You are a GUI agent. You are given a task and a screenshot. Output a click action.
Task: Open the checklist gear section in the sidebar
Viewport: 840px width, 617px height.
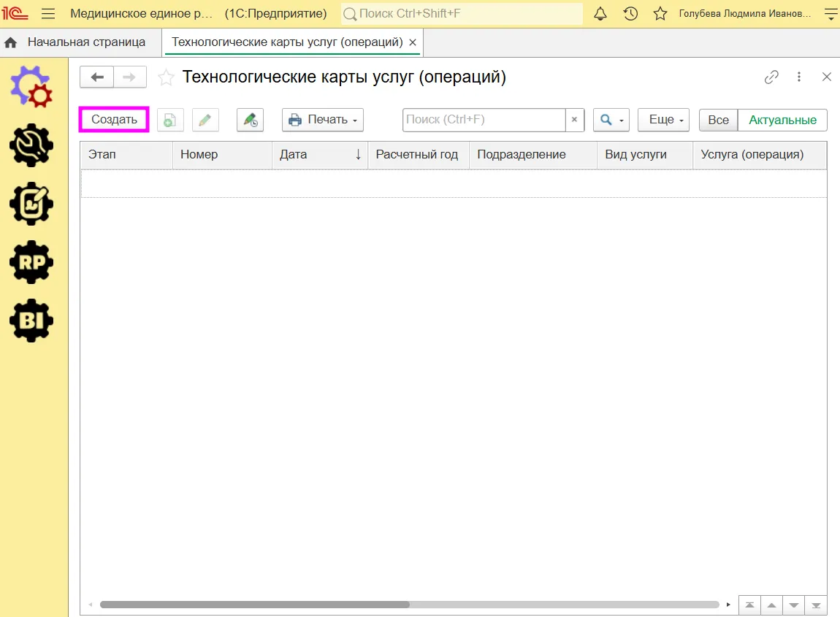click(x=31, y=204)
